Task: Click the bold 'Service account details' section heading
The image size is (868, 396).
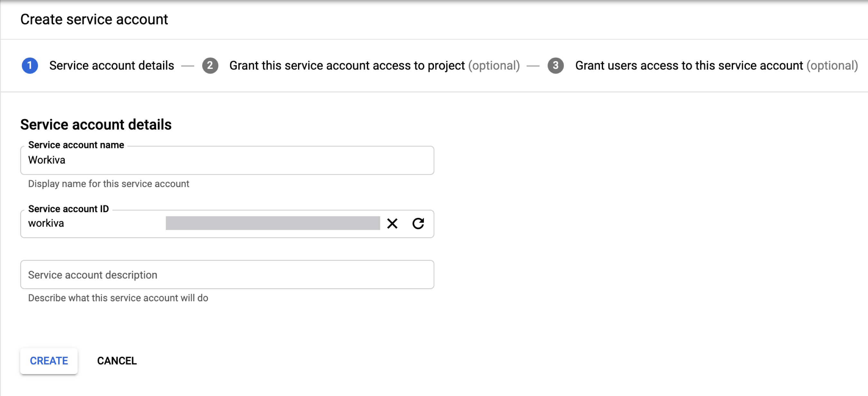Action: click(x=96, y=125)
